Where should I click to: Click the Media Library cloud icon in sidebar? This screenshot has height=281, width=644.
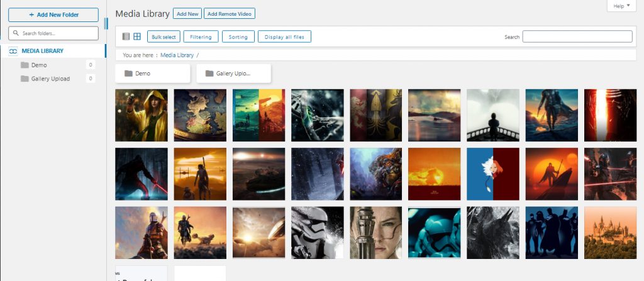click(x=13, y=51)
